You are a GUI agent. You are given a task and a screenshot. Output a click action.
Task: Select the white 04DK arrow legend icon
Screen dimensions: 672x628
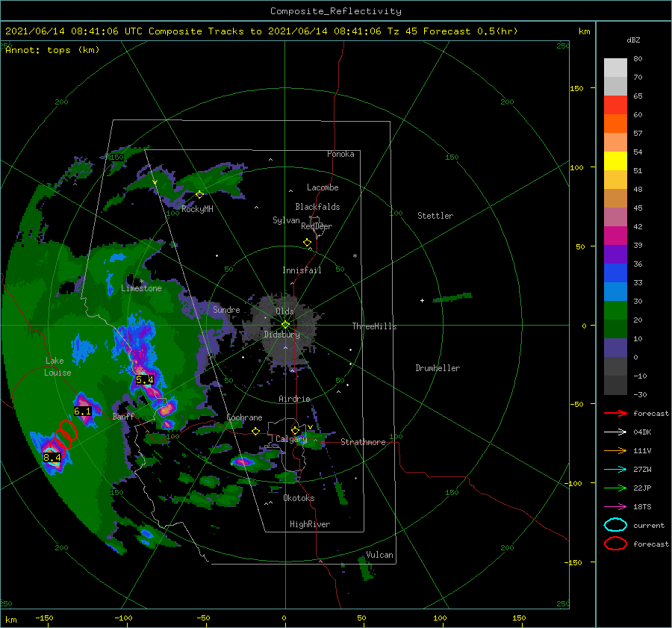tap(615, 432)
